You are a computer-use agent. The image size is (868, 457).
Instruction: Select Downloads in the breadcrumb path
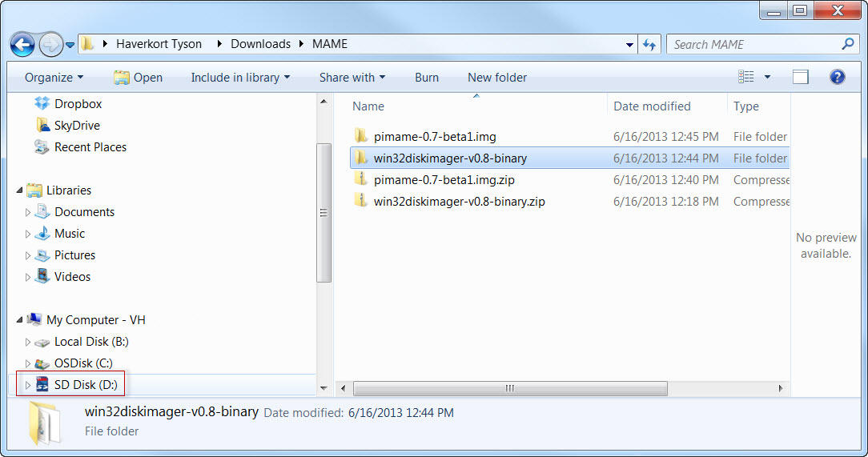(x=260, y=44)
